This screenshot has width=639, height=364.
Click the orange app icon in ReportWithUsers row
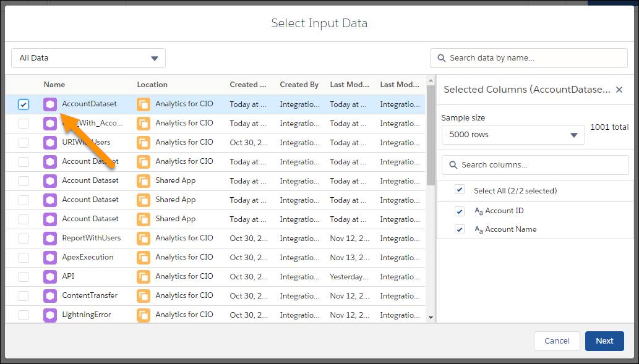coord(144,238)
